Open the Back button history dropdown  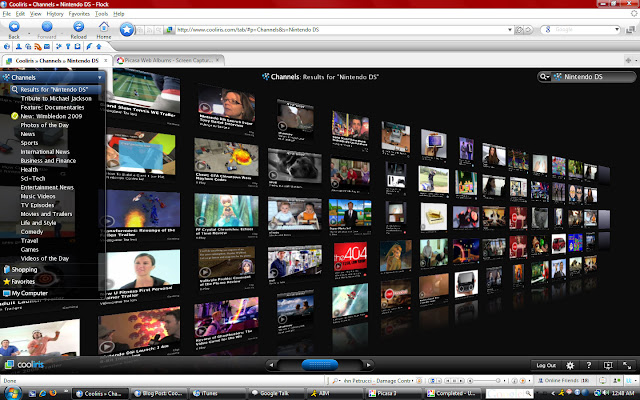click(29, 33)
